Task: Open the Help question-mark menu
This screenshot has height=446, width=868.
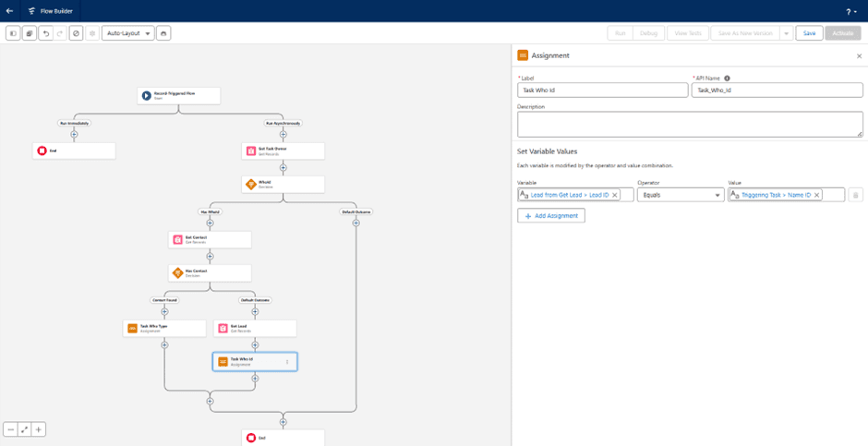Action: point(850,11)
